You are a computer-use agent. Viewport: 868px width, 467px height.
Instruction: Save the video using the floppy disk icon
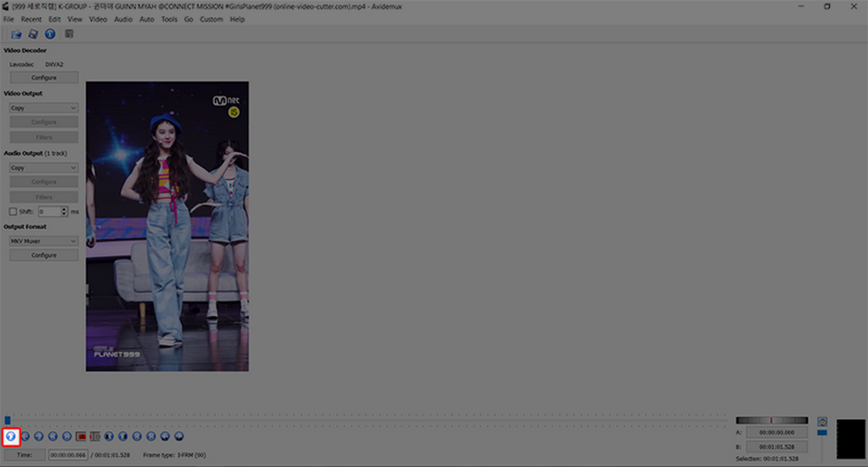pos(33,34)
